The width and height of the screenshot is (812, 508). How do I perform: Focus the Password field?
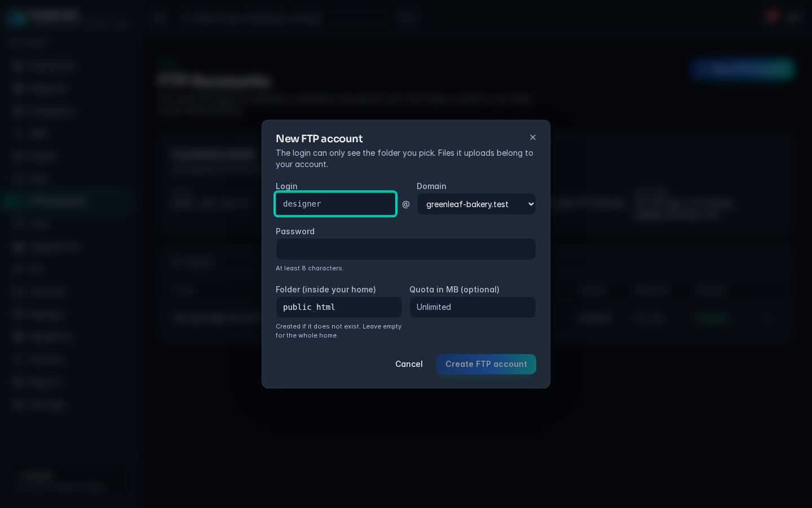tap(406, 249)
